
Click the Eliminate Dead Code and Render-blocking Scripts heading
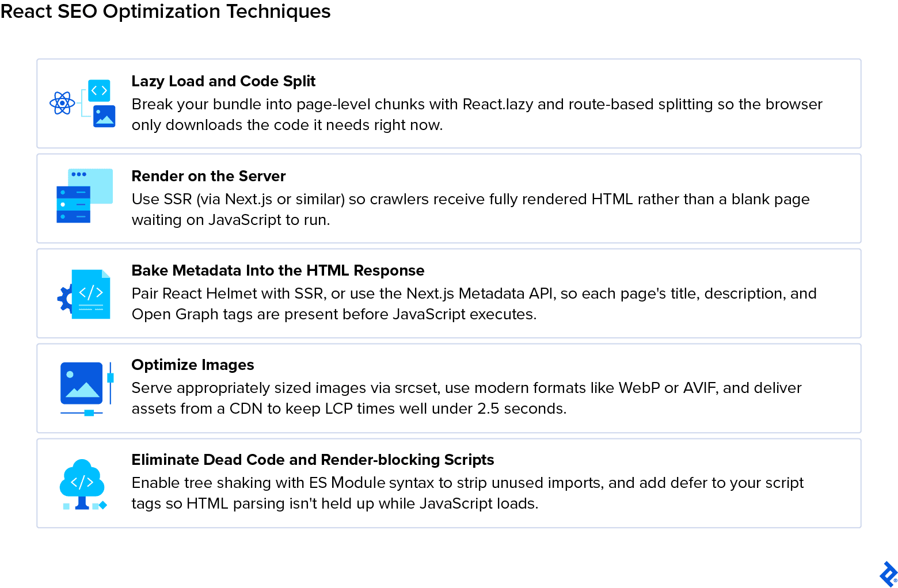pos(313,460)
